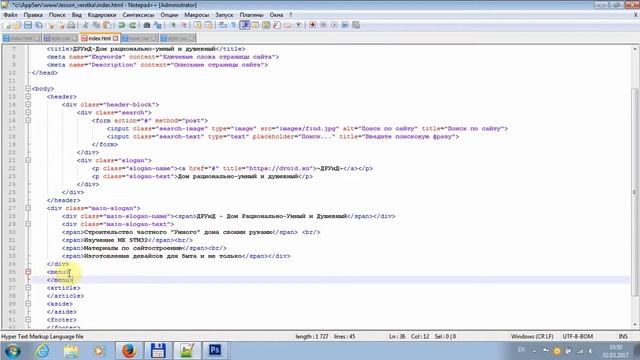The height and width of the screenshot is (360, 640).
Task: Collapse the <aside> fold marker
Action: click(28, 304)
